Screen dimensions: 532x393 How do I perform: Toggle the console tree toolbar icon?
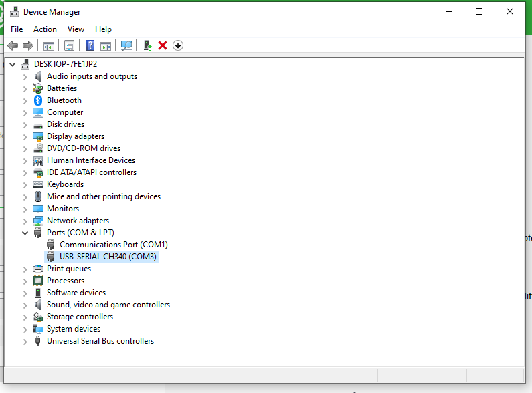click(49, 45)
